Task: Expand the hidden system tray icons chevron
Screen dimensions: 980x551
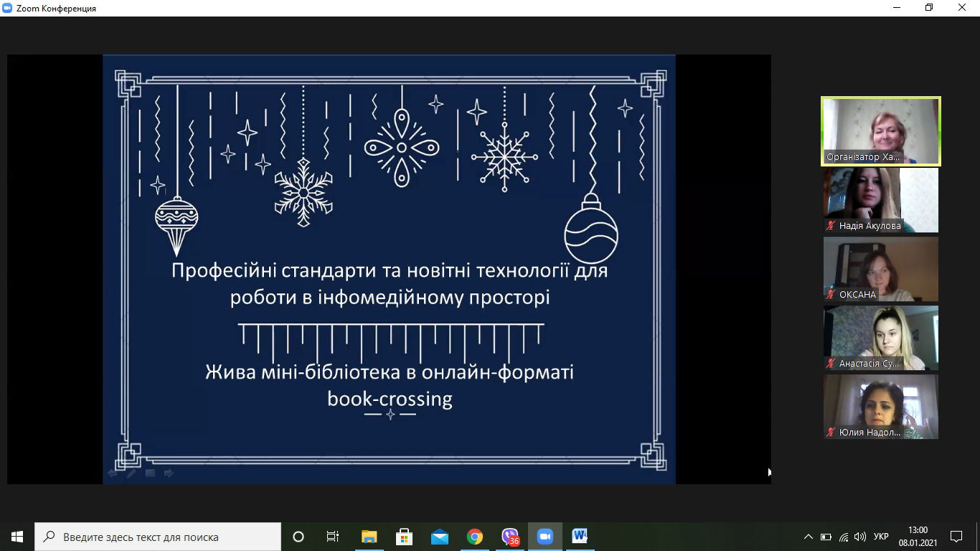Action: [809, 537]
